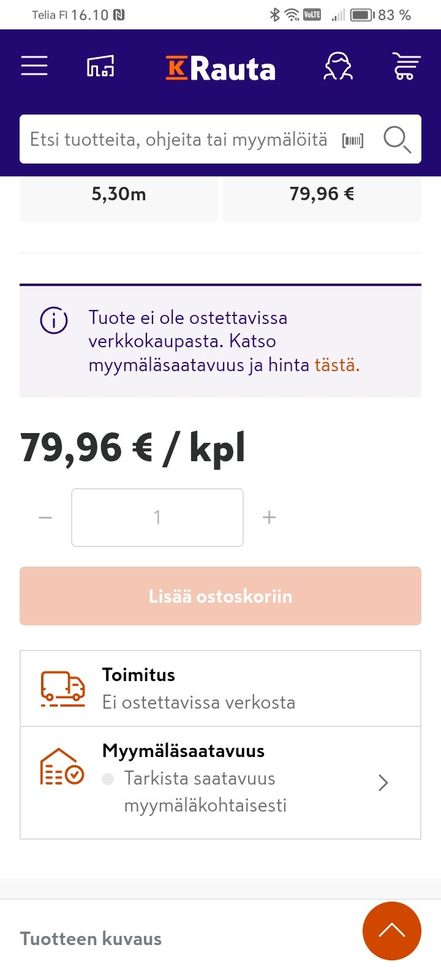
Task: Tap the delivery truck icon under Toimitus
Action: tap(61, 686)
